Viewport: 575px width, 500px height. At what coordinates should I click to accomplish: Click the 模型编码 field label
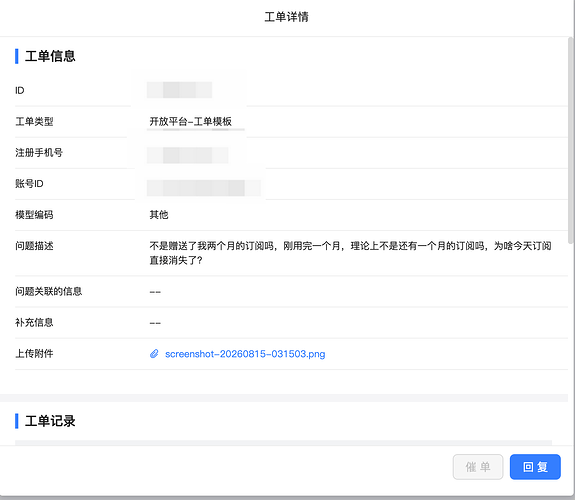[x=34, y=215]
